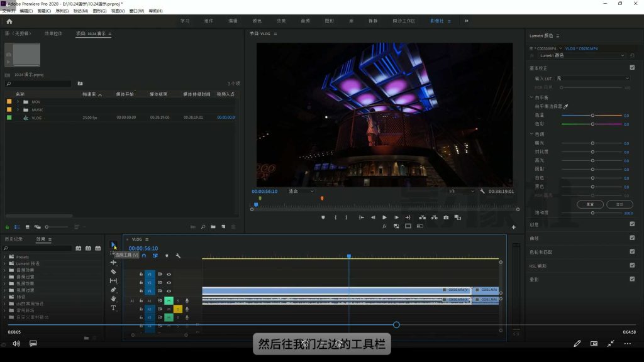Add a marker in the timeline header
Viewport: 644px width, 362px height.
(x=167, y=256)
